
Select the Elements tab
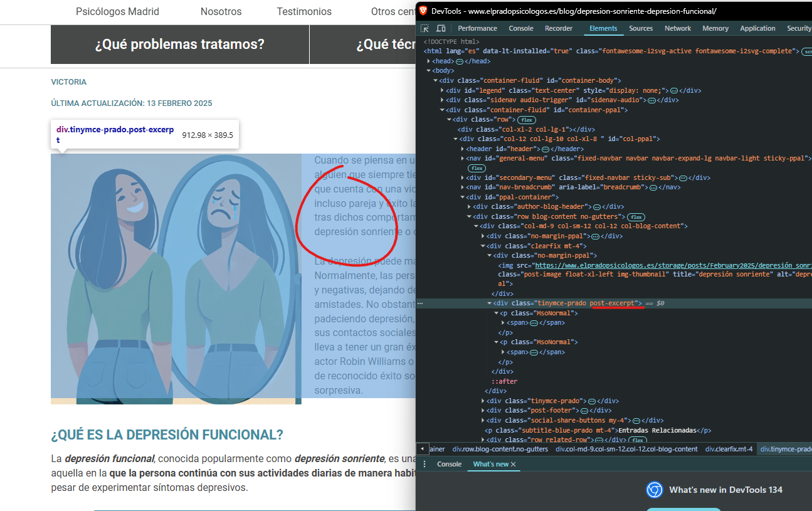point(603,28)
